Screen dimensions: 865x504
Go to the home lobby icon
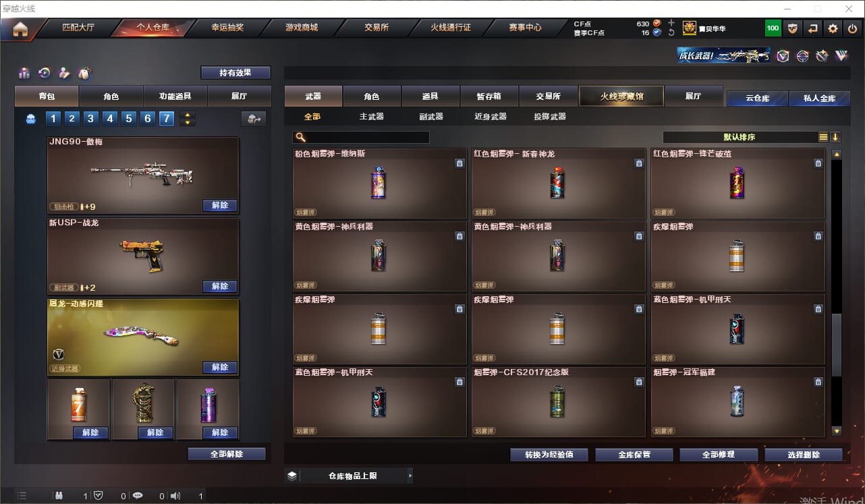(20, 28)
